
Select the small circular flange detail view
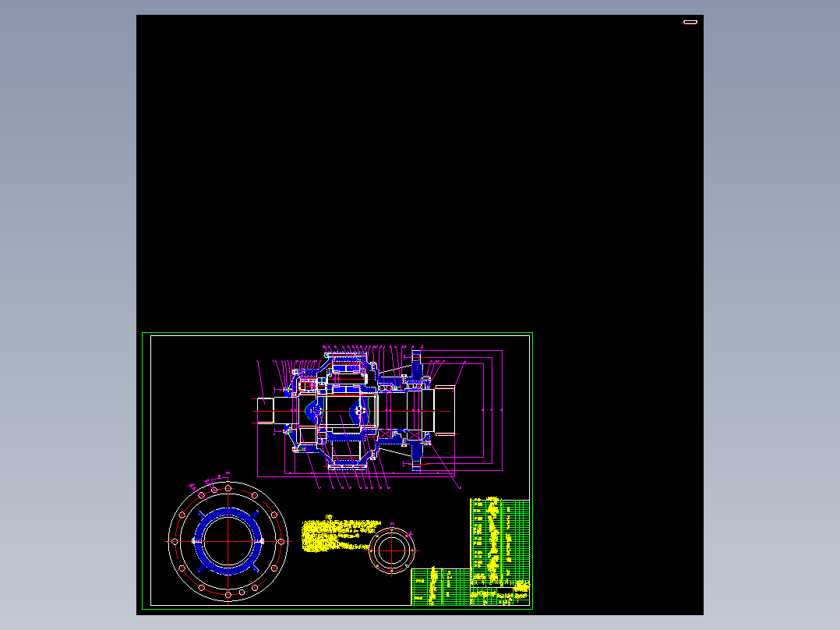tap(392, 550)
